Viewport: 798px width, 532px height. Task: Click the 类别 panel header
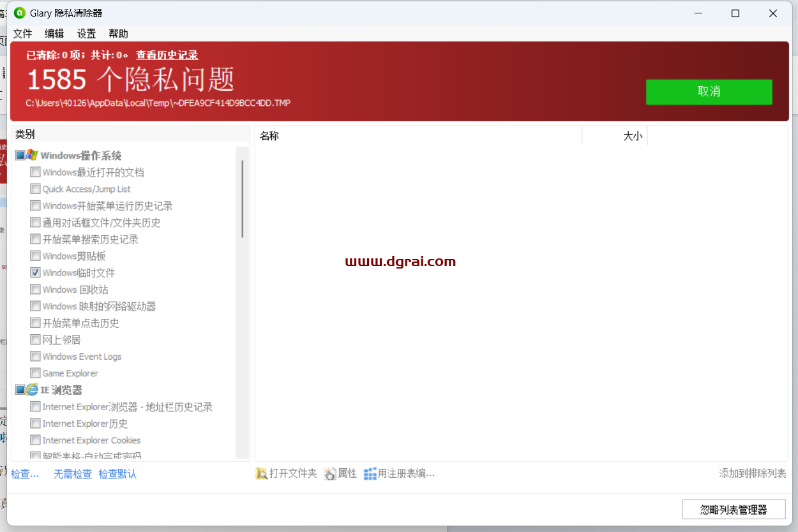tap(130, 135)
